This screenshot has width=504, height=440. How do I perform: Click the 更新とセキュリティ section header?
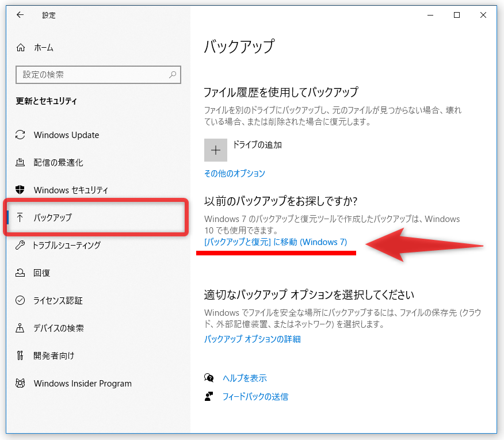[x=46, y=101]
